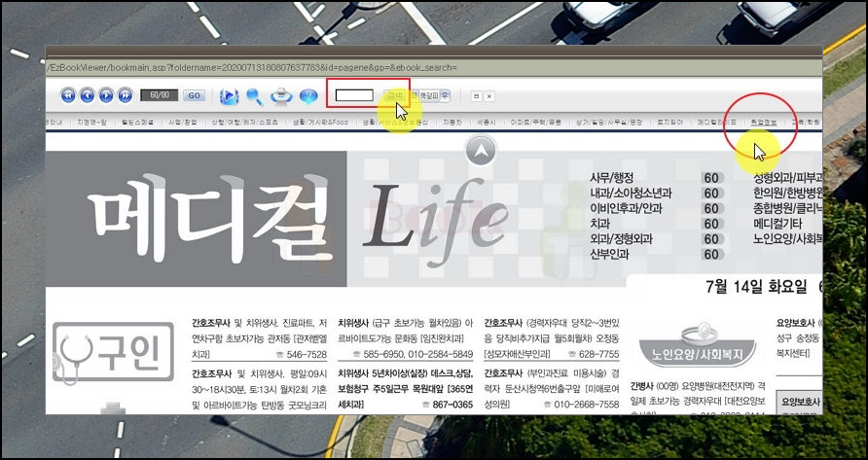This screenshot has width=868, height=460.
Task: Open the 세종시 category tab
Action: tap(486, 122)
